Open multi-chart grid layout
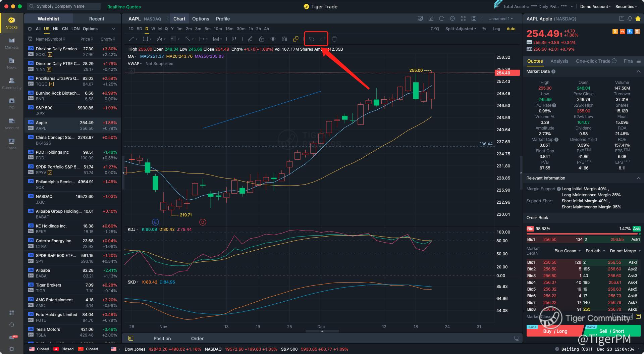The height and width of the screenshot is (354, 644). click(x=474, y=18)
